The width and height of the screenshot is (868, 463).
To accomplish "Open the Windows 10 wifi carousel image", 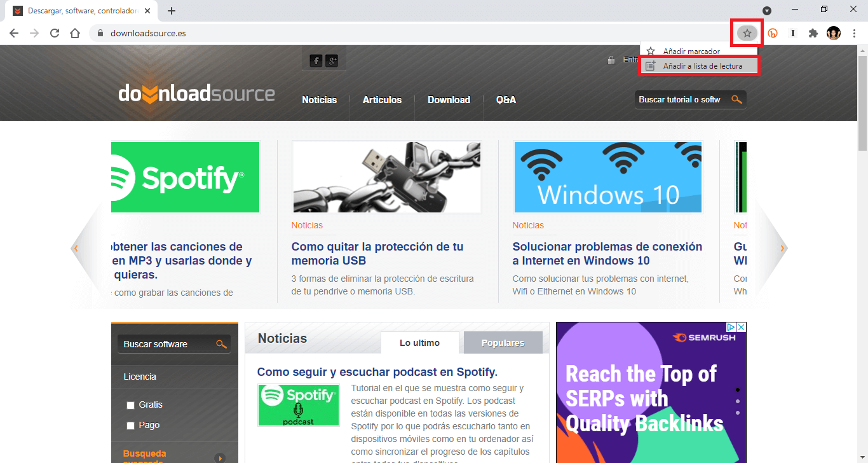I will 607,177.
